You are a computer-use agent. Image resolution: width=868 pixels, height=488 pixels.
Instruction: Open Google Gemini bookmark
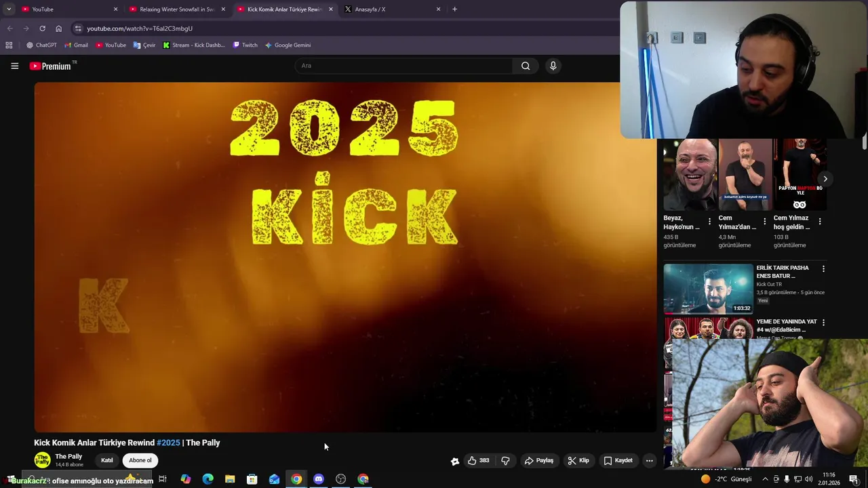(x=288, y=45)
